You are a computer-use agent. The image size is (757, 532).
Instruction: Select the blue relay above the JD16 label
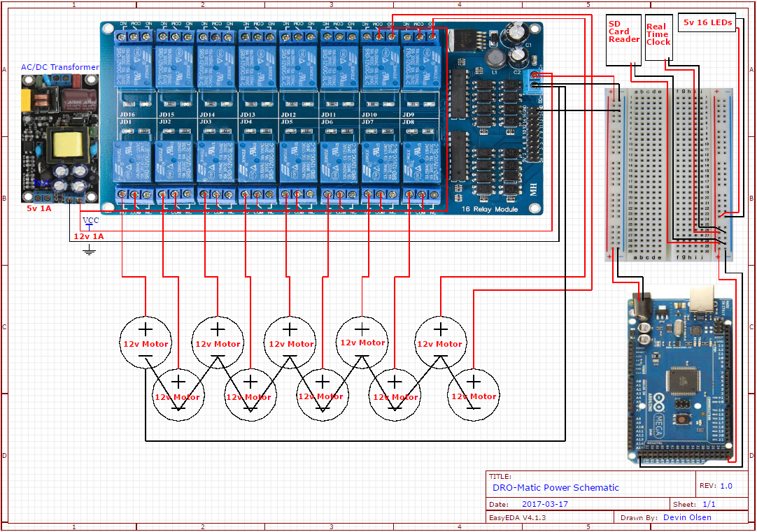tap(133, 68)
